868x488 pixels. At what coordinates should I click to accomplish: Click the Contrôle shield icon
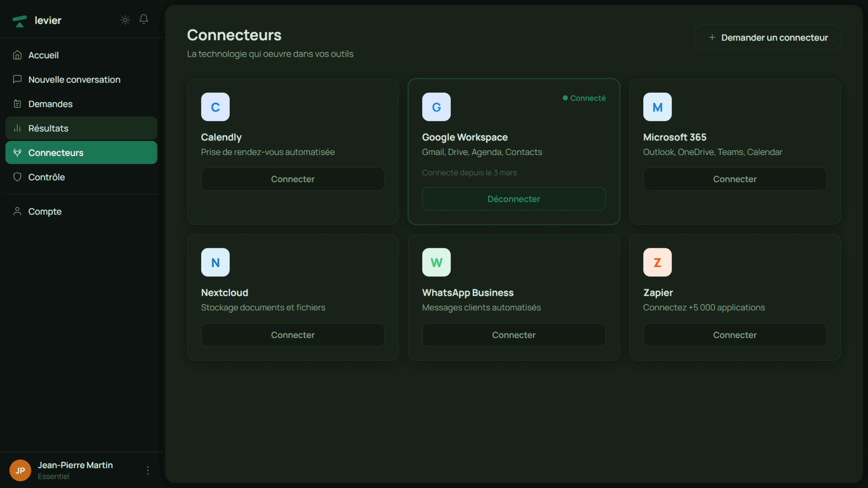[17, 177]
